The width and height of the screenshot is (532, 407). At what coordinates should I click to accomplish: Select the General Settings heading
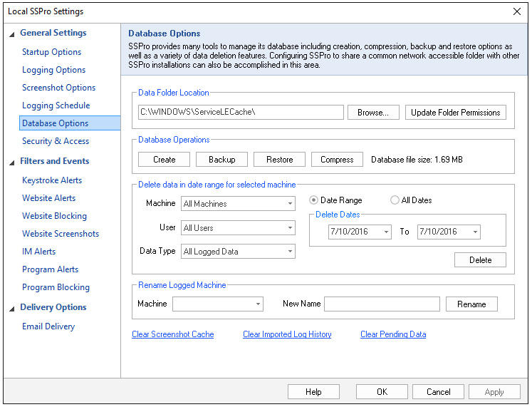click(x=53, y=33)
